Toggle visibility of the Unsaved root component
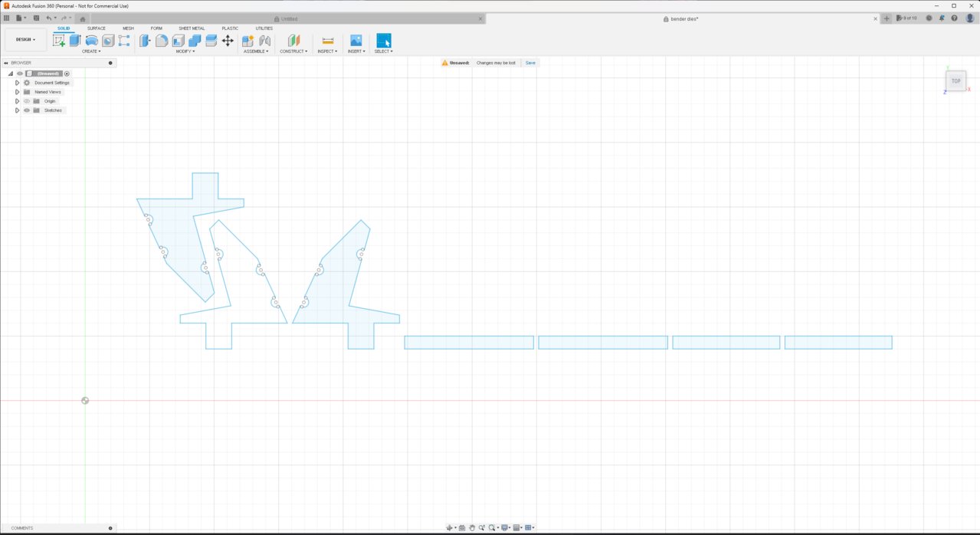The height and width of the screenshot is (535, 980). tap(20, 74)
